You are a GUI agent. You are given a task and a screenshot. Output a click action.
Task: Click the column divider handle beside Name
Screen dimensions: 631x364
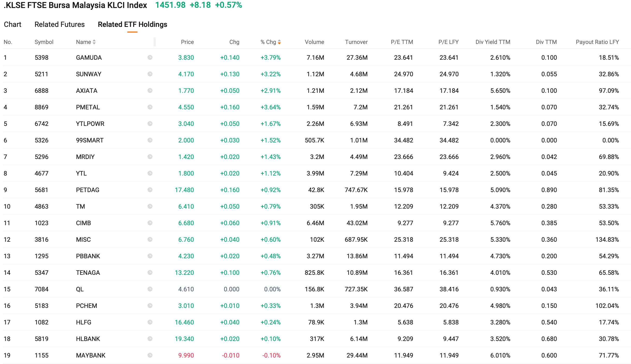coord(155,42)
